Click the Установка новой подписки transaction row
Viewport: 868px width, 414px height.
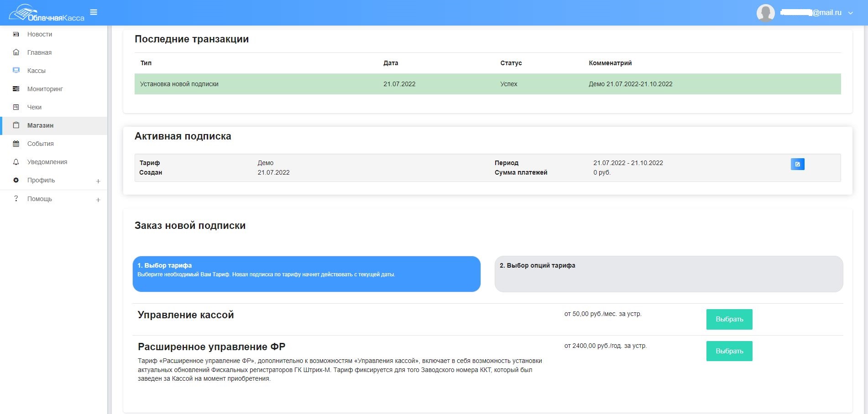pyautogui.click(x=487, y=84)
